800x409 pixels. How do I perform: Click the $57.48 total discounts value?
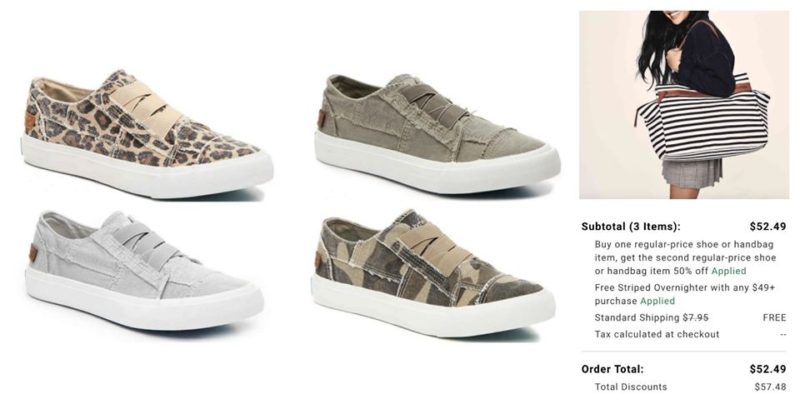[x=770, y=387]
